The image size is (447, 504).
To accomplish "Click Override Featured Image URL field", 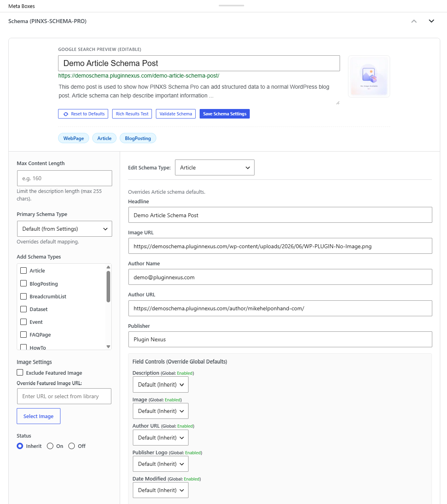I will (x=64, y=396).
